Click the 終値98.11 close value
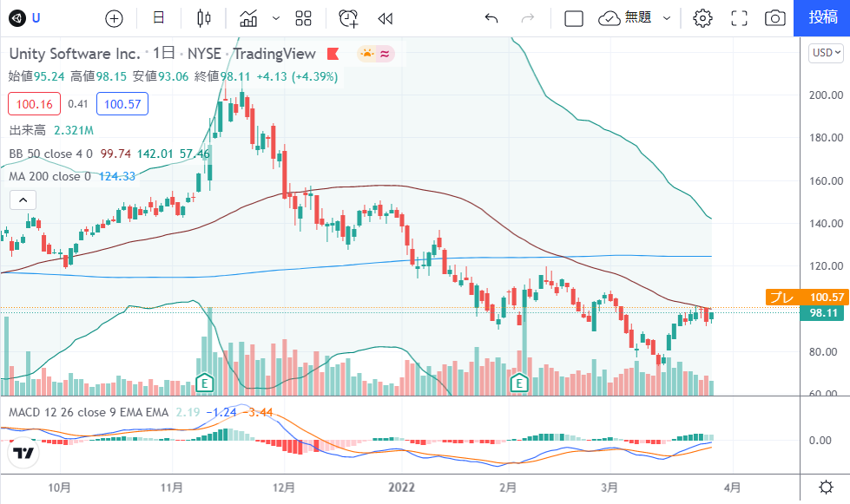Image resolution: width=850 pixels, height=504 pixels. pos(222,76)
